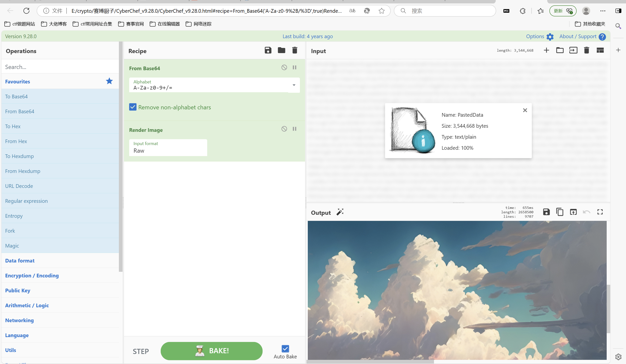Open browser extensions puzzle icon
Screen dimensions: 626x364
[523, 11]
